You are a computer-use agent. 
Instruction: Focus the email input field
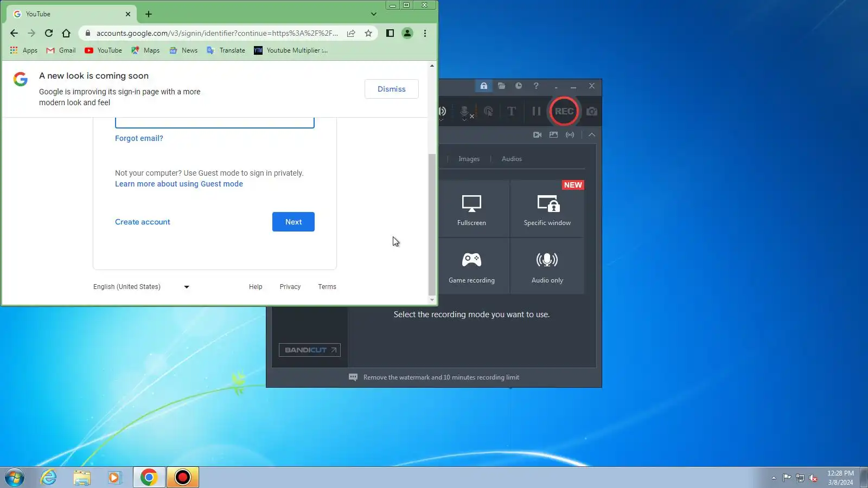click(215, 123)
